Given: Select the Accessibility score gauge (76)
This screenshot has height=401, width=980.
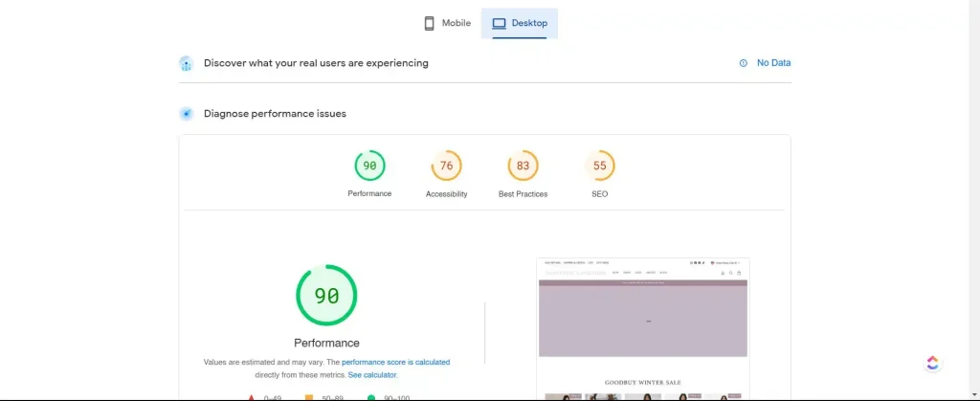Looking at the screenshot, I should click(x=446, y=166).
